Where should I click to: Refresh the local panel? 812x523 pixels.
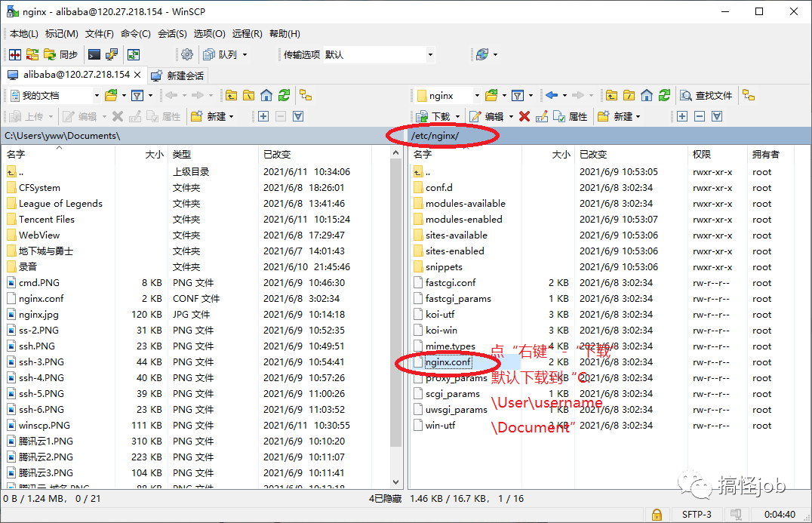click(x=284, y=95)
